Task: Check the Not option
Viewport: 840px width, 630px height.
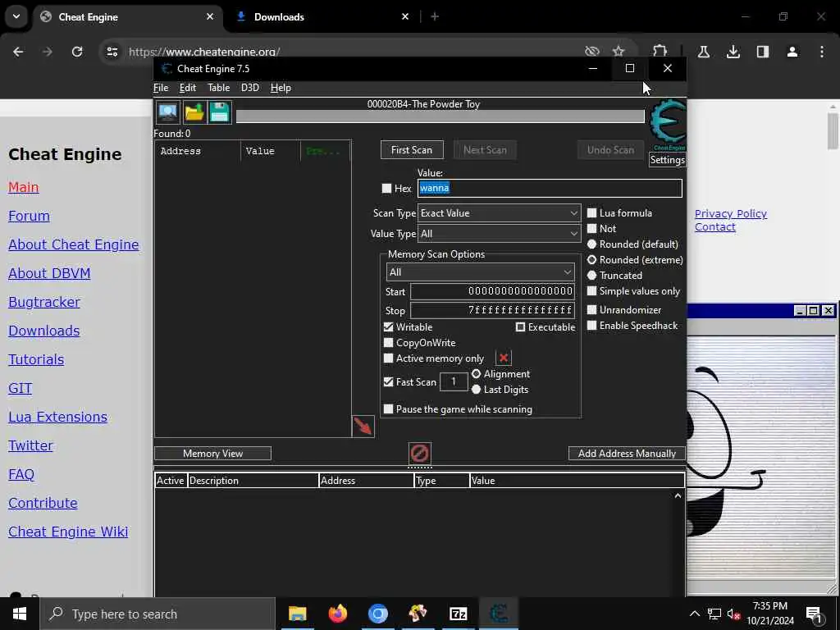Action: click(592, 228)
